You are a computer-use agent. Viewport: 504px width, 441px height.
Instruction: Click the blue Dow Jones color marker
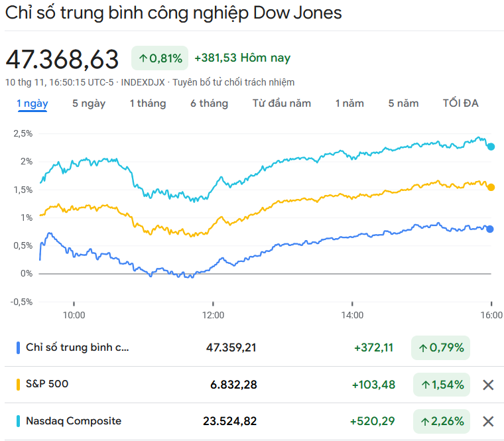(x=18, y=347)
